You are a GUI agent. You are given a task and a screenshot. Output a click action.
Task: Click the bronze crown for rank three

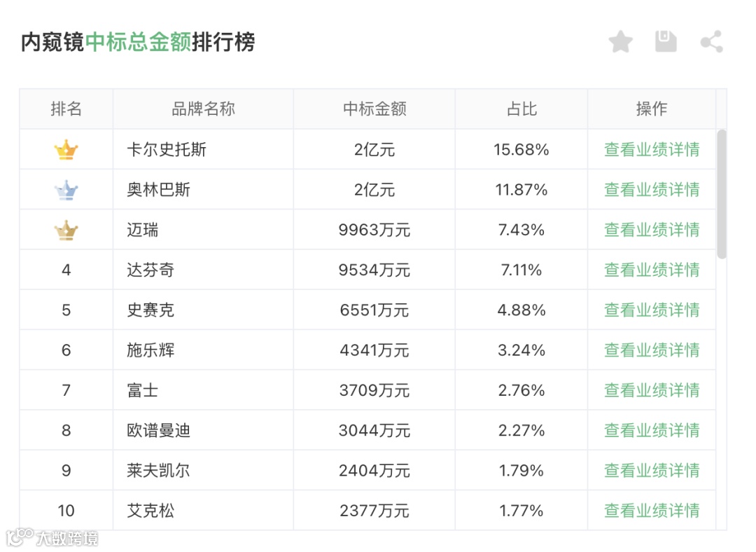[66, 230]
